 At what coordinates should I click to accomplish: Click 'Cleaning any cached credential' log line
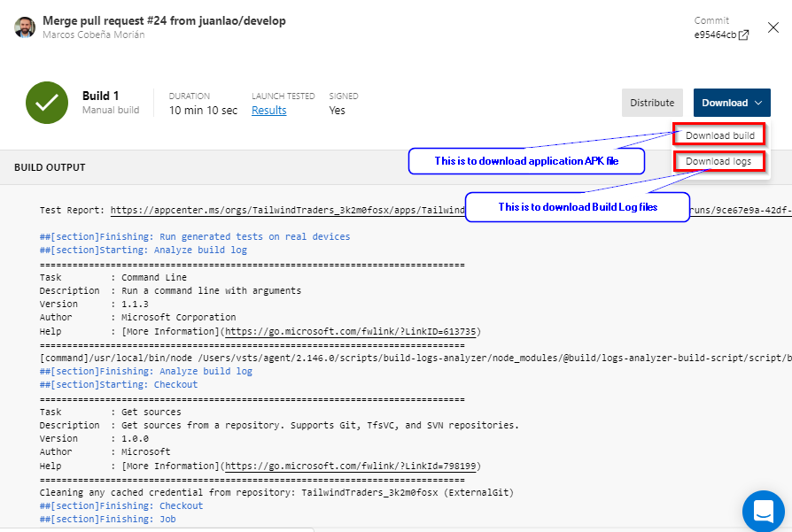(x=276, y=493)
